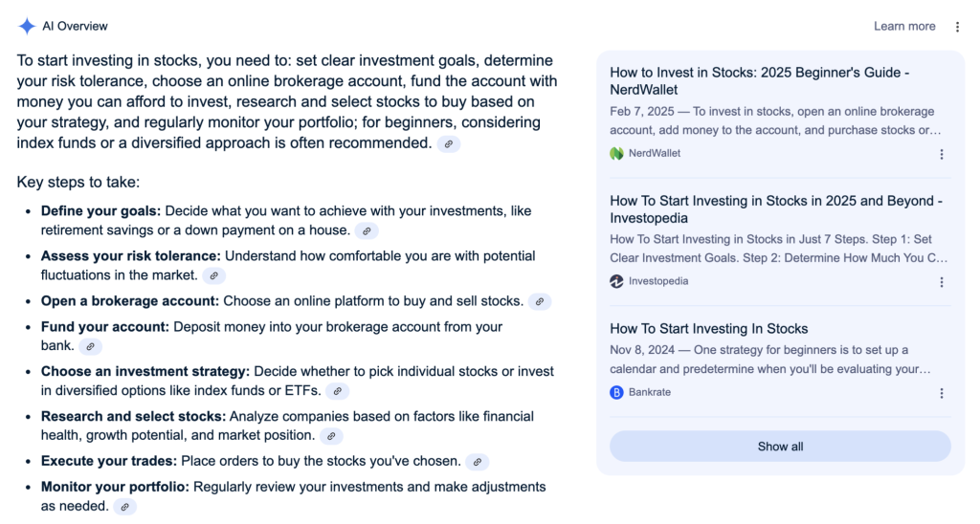Viewport: 980px width, 524px height.
Task: Click the Learn more link
Action: [x=904, y=27]
